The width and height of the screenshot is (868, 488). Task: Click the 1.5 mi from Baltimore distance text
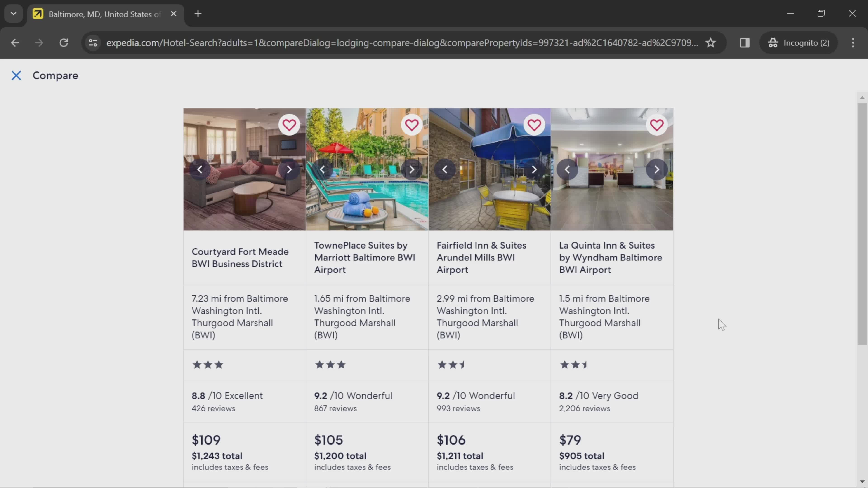[604, 317]
